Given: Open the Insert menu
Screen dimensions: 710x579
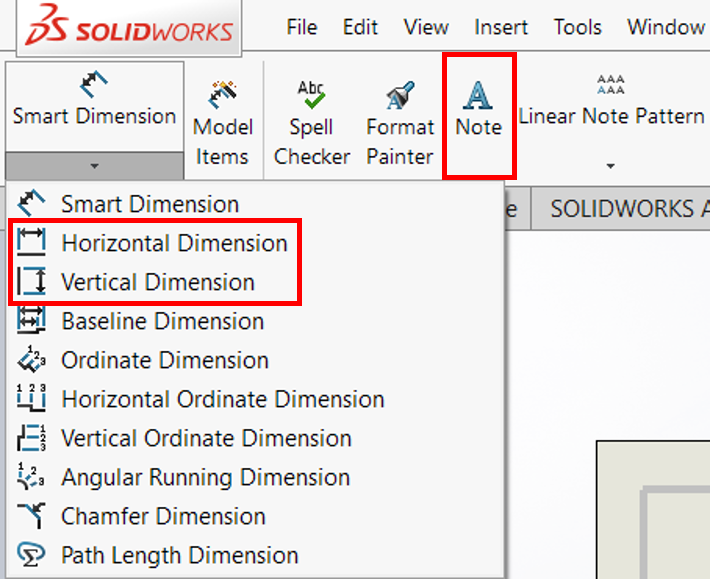Looking at the screenshot, I should [501, 27].
